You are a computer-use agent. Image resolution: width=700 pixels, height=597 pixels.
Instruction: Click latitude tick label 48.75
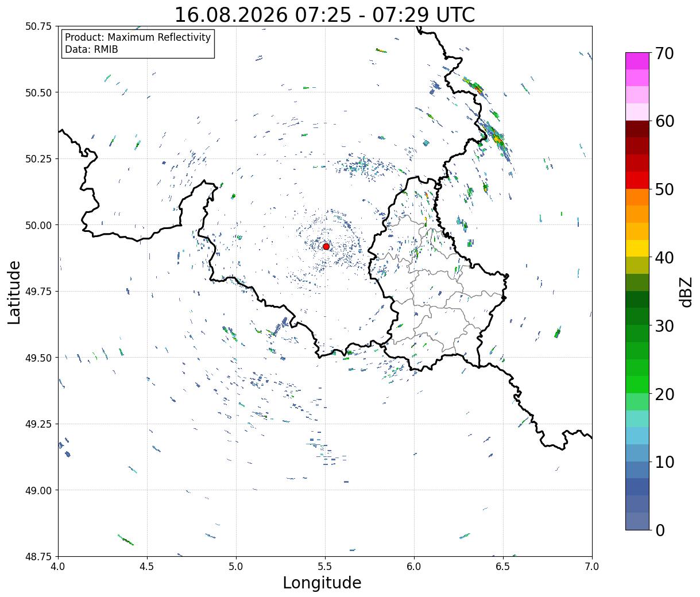[x=38, y=556]
